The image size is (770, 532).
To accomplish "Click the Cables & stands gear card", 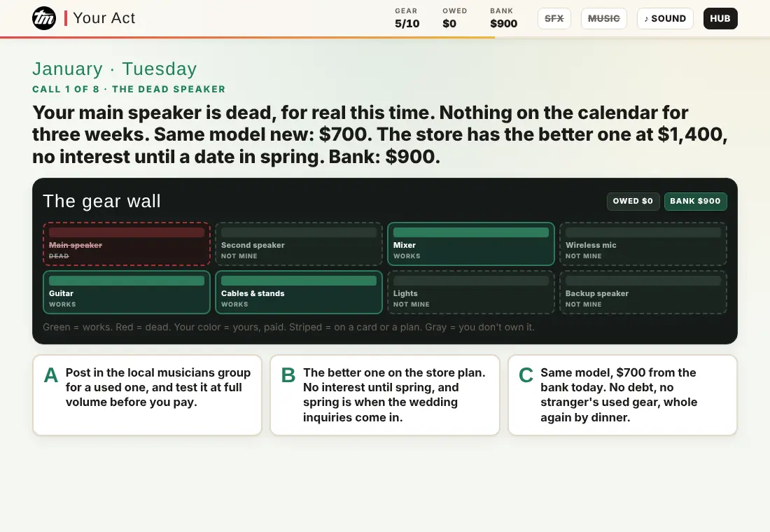I will coord(299,293).
